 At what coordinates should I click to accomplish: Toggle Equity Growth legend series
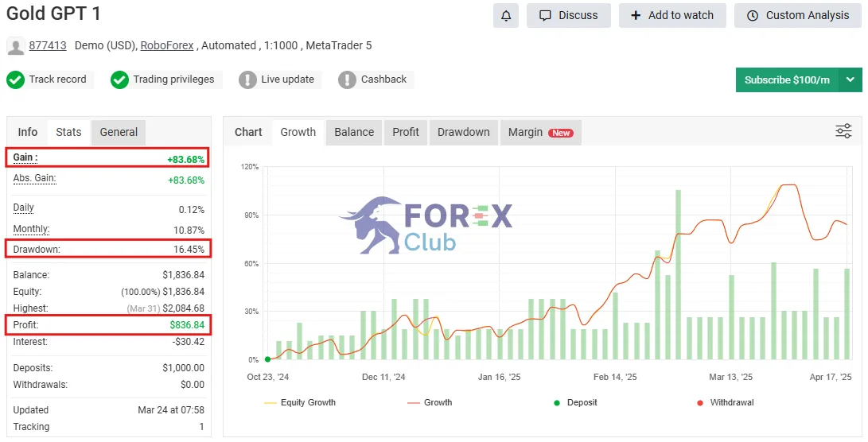pyautogui.click(x=300, y=403)
